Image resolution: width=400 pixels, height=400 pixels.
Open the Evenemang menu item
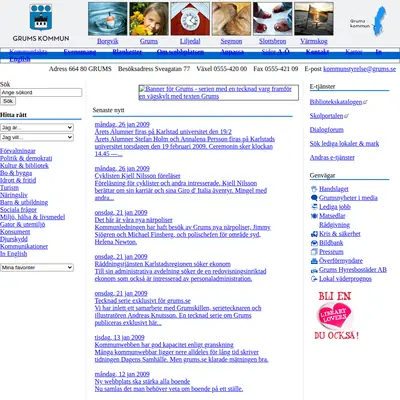point(80,52)
